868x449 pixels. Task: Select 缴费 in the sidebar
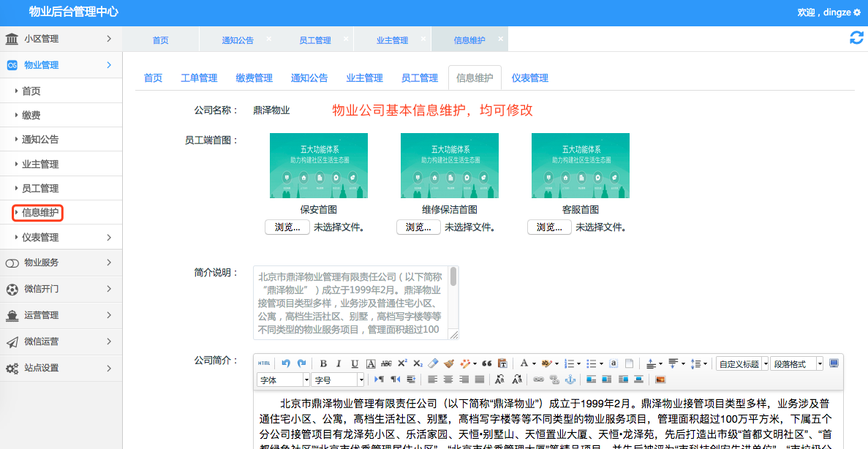[x=31, y=115]
